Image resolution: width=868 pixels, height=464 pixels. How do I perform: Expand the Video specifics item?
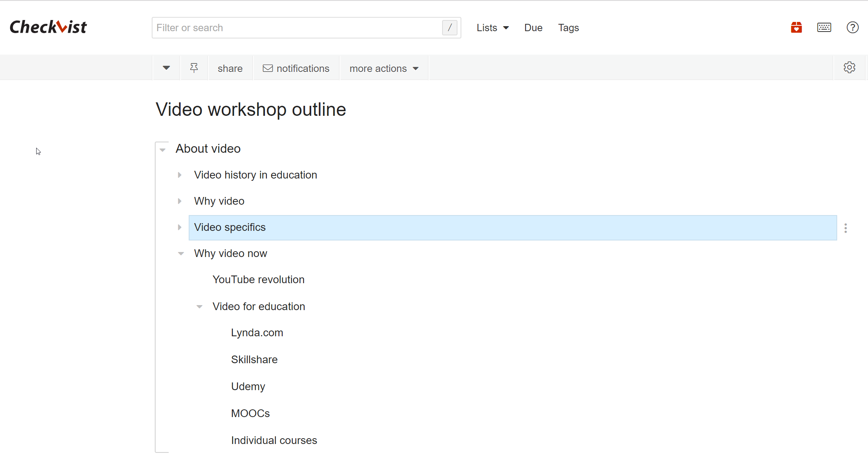tap(179, 227)
